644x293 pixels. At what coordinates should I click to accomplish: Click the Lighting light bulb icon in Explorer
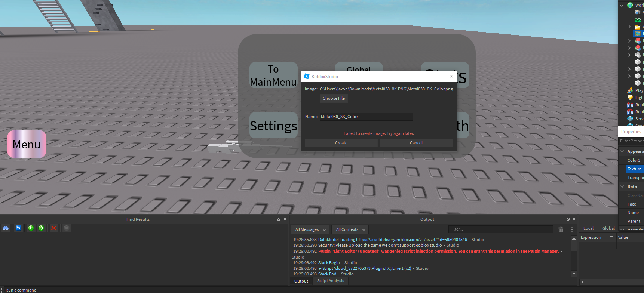[x=630, y=98]
